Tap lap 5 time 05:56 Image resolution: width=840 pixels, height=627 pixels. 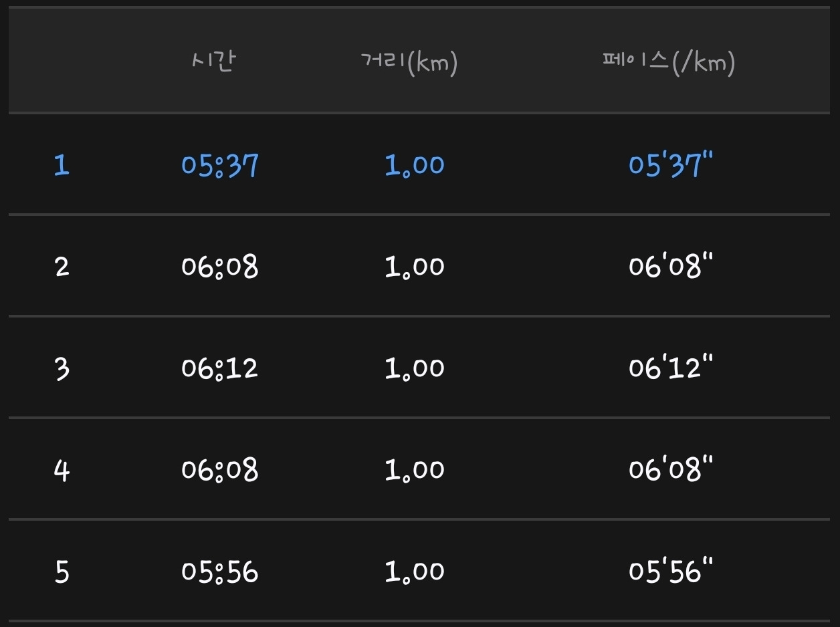tap(219, 572)
